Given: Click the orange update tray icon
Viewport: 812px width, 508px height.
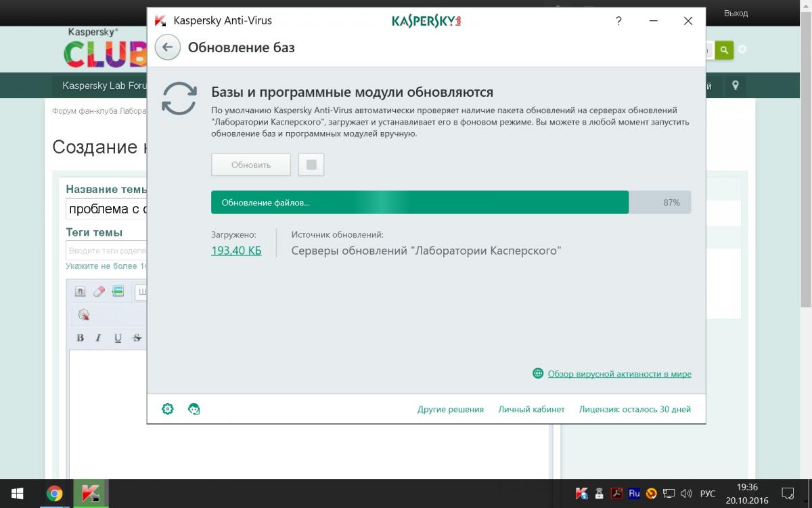Looking at the screenshot, I should click(x=651, y=494).
